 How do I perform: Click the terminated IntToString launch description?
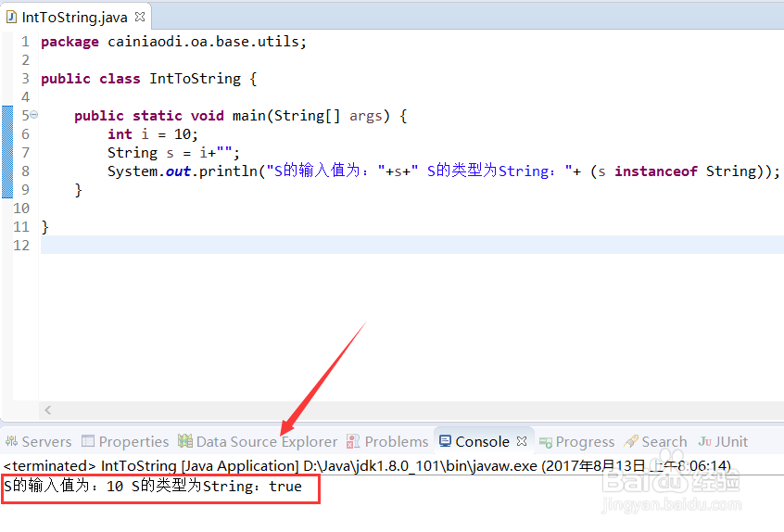pos(366,466)
